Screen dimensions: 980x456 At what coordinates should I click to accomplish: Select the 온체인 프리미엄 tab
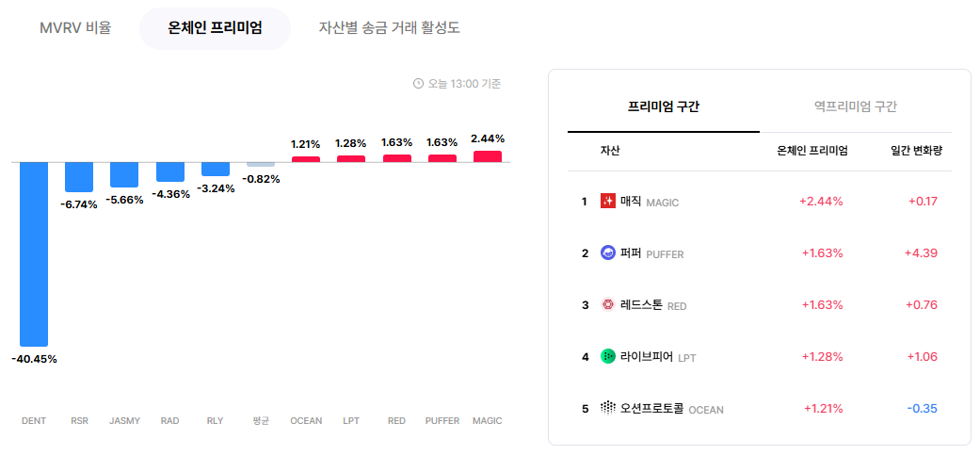tap(215, 28)
